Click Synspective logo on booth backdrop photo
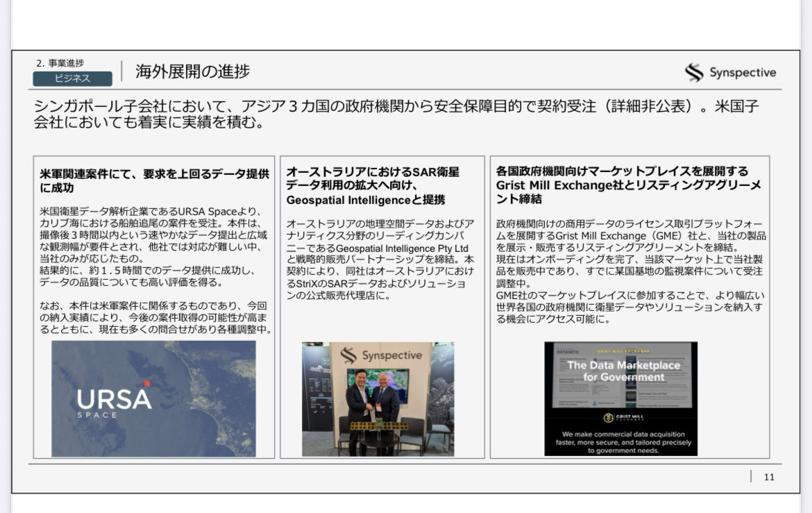Viewport: 812px width, 513px height. click(381, 355)
